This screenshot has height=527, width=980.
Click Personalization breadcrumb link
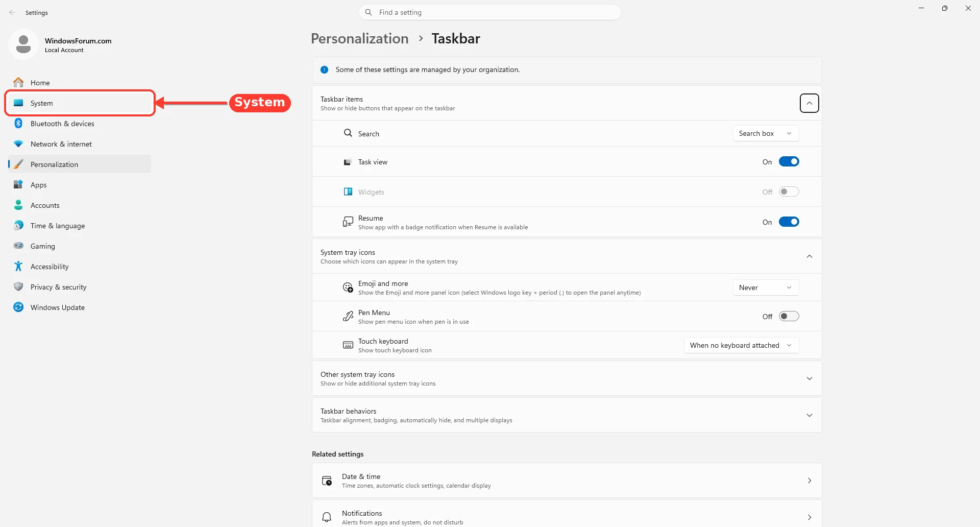360,38
